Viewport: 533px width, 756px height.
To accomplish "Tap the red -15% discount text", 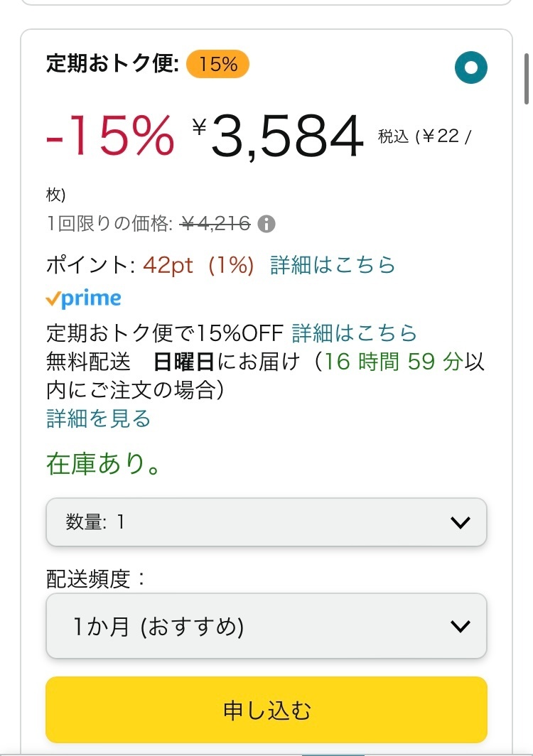I will (110, 136).
